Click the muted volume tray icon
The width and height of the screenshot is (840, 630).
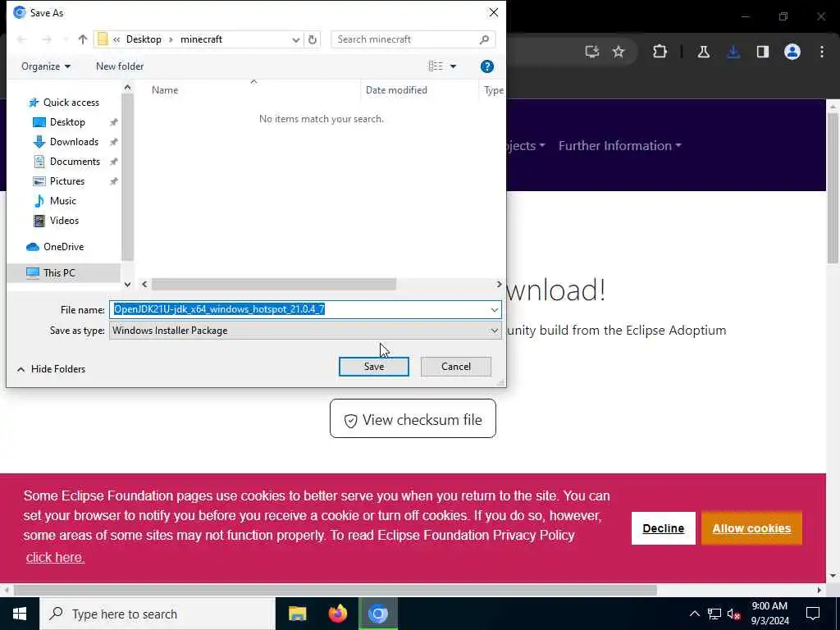[x=734, y=614]
